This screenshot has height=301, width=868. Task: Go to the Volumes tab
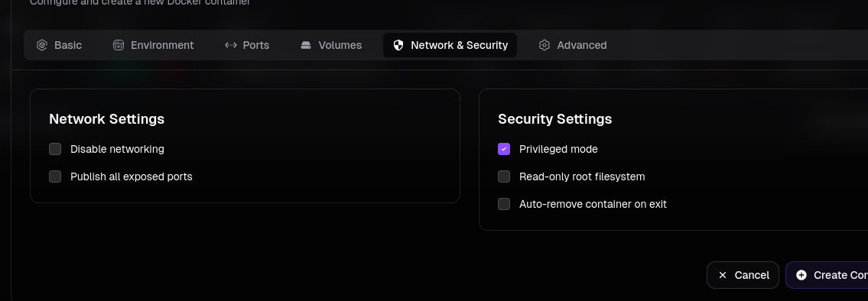(331, 45)
